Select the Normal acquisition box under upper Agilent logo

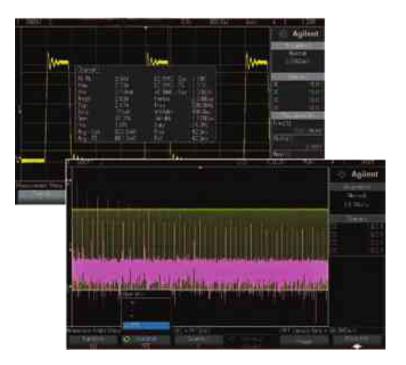(297, 57)
